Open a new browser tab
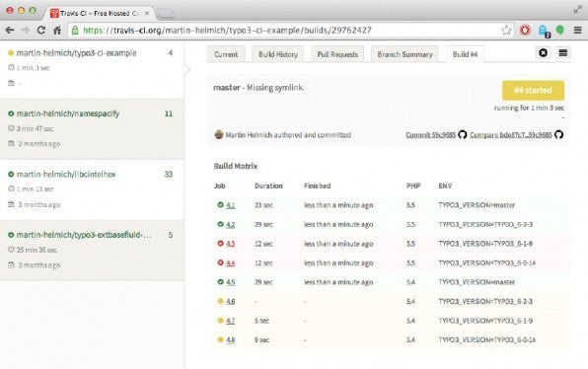This screenshot has width=588, height=369. (x=165, y=14)
